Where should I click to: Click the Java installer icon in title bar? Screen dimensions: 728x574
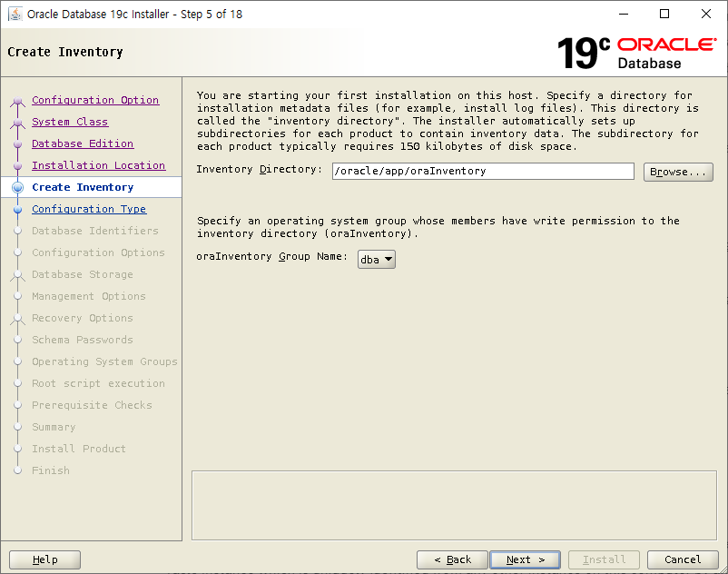pyautogui.click(x=15, y=14)
